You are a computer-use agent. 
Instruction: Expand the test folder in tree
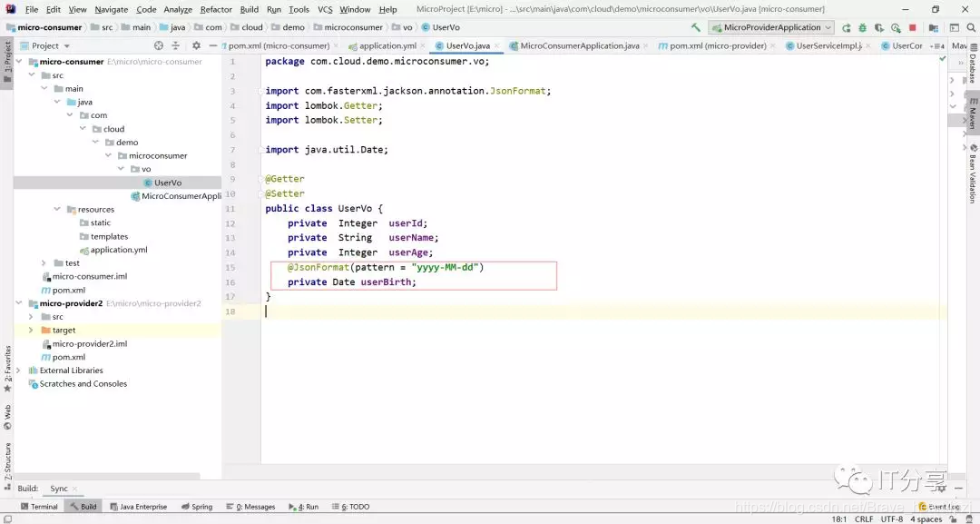click(x=44, y=263)
